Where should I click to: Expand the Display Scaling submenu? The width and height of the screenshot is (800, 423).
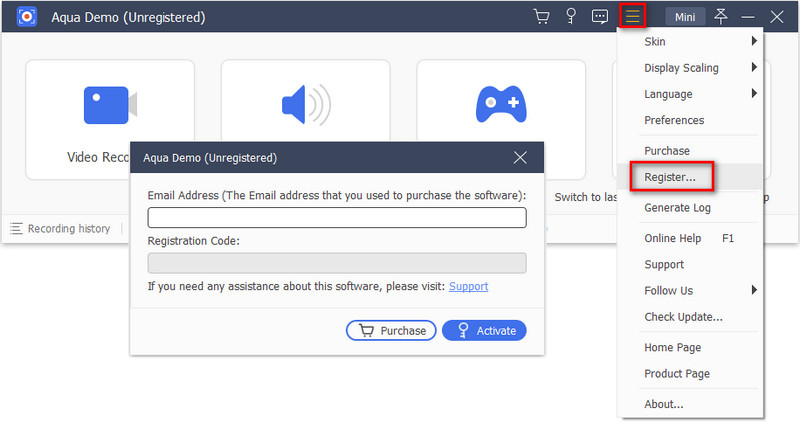(x=690, y=68)
